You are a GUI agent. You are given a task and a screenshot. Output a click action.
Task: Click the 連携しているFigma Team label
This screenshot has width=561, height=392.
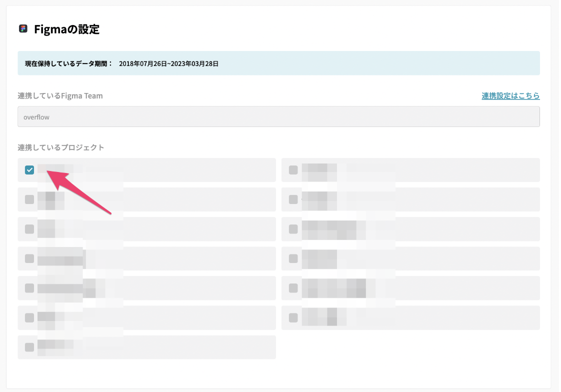coord(60,96)
